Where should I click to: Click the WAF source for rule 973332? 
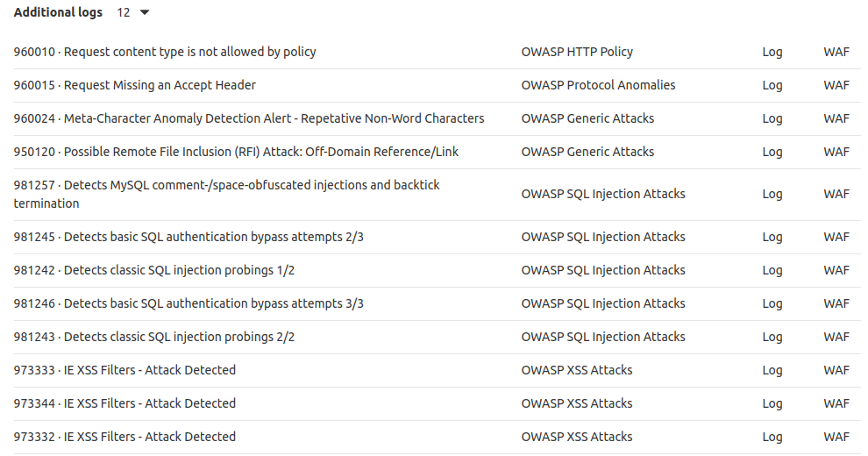[x=836, y=437]
